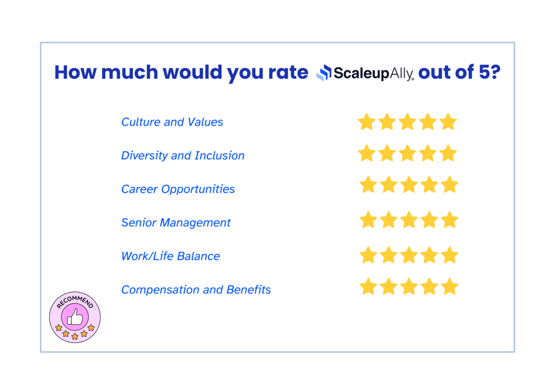The width and height of the screenshot is (555, 392).
Task: Click the 'How much would you rate' heading
Action: click(x=181, y=73)
